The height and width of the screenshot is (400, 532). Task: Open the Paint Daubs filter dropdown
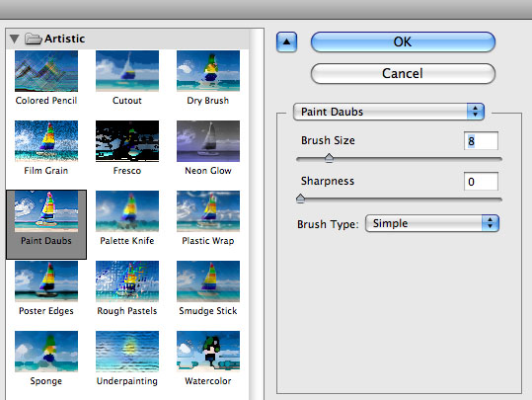[389, 112]
